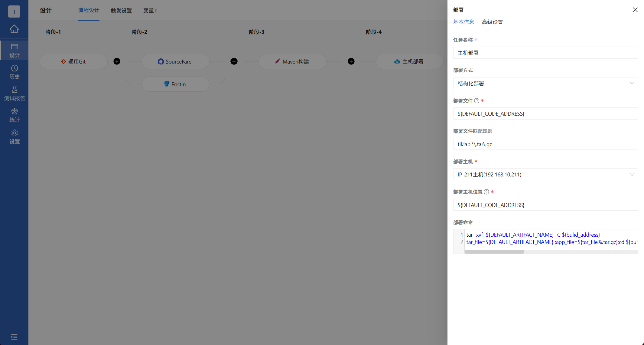Click the horizontal scrollbar in 部署命令 editor

point(494,252)
